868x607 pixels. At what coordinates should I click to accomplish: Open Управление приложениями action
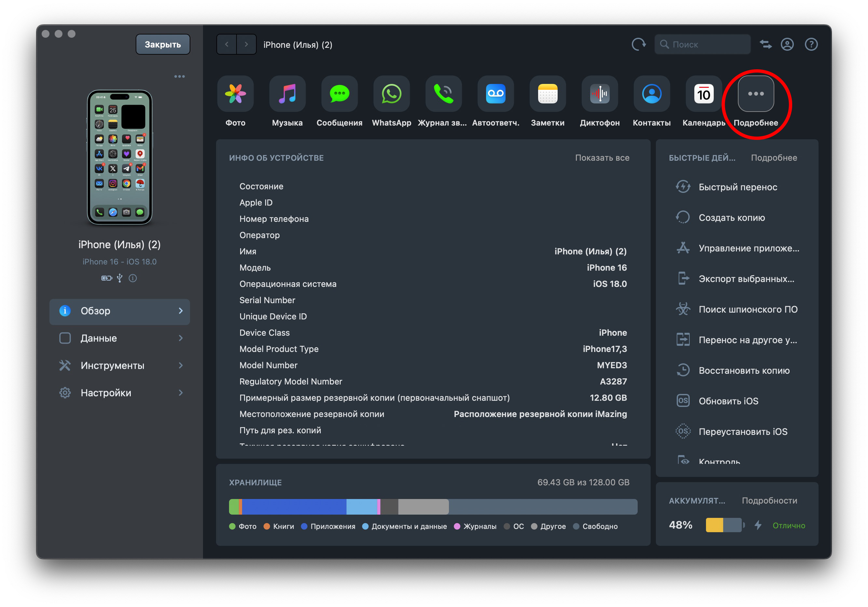tap(737, 248)
